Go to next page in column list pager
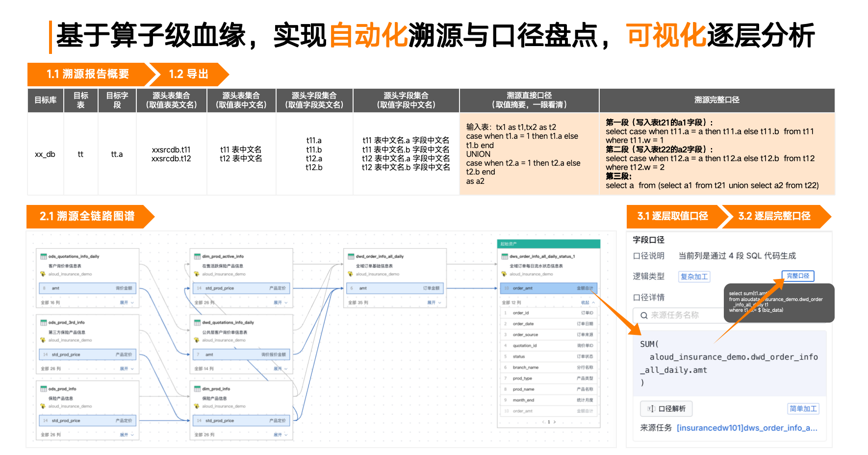This screenshot has width=868, height=455. tap(555, 422)
